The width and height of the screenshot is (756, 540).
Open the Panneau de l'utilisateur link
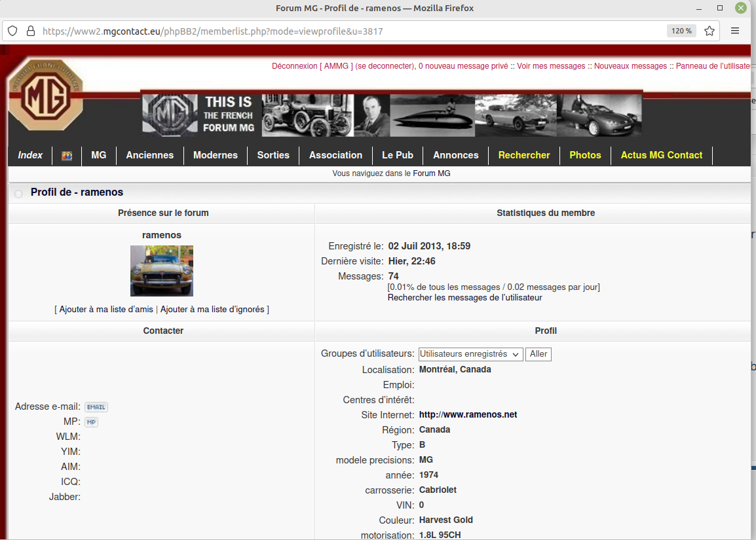[713, 66]
